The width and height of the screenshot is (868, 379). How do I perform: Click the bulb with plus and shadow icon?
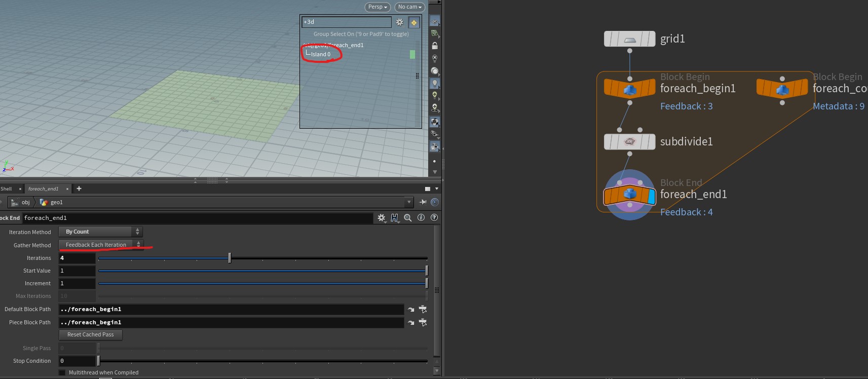435,108
